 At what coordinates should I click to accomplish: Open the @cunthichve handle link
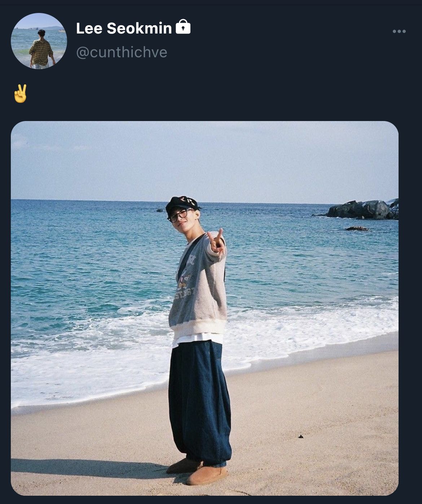pos(122,52)
